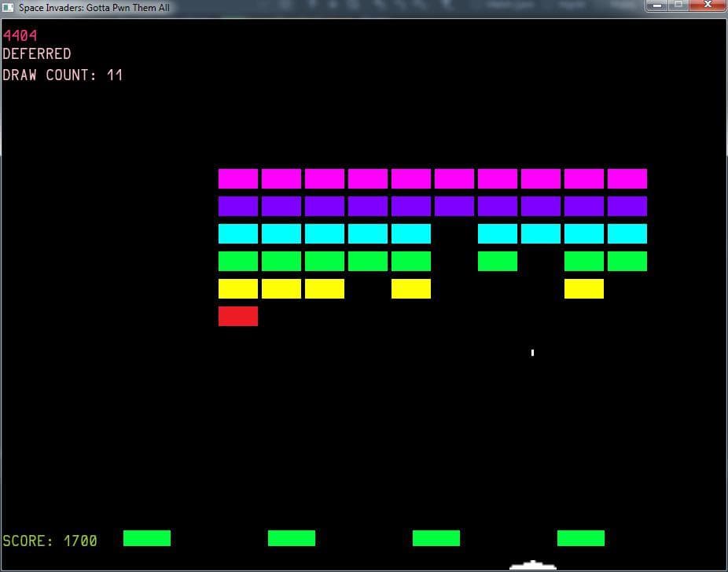Viewport: 728px width, 572px height.
Task: Click the single red invader block
Action: tap(238, 316)
